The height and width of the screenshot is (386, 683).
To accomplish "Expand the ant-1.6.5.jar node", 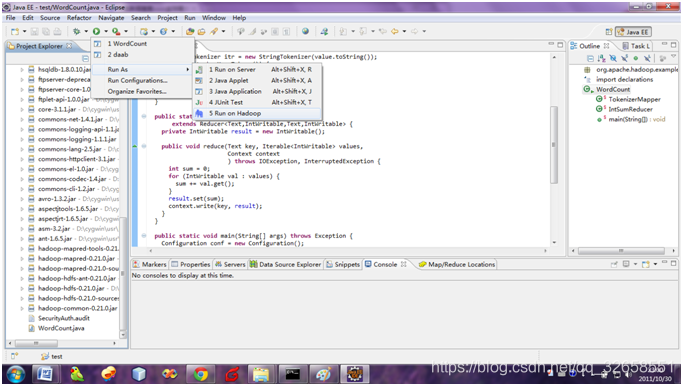I will [x=22, y=239].
